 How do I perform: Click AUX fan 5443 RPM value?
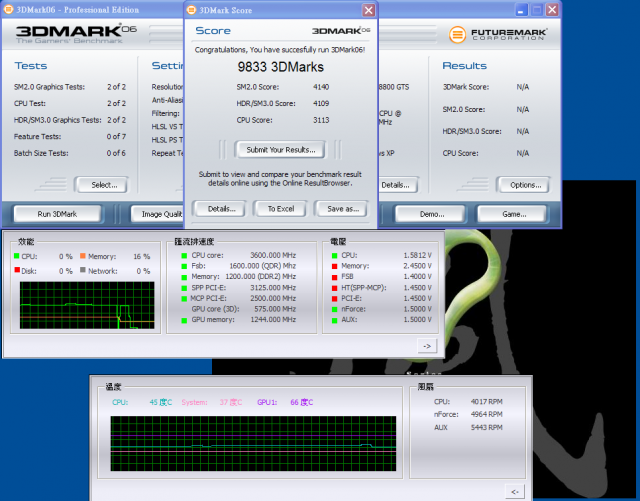click(x=487, y=427)
